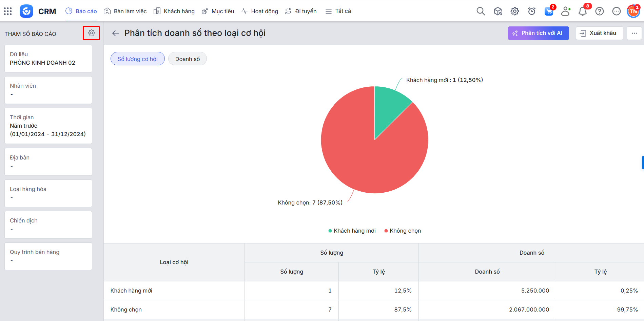Open the shopping cart icon
Screen dimensions: 644x321
pyautogui.click(x=548, y=11)
